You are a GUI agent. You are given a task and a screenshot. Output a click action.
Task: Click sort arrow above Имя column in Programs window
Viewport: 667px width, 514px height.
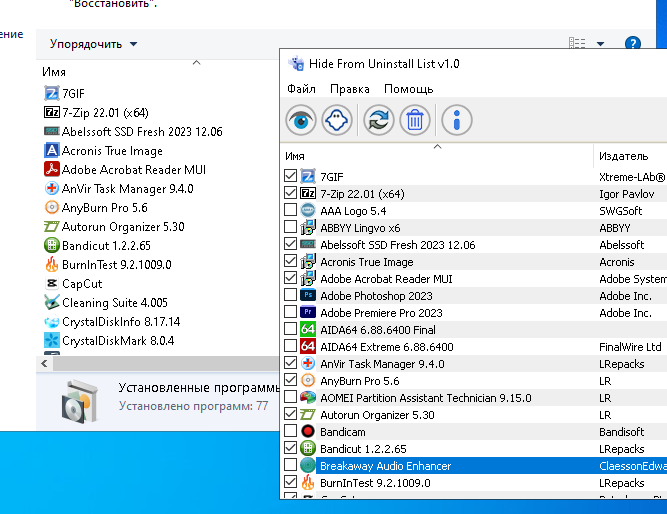(196, 63)
